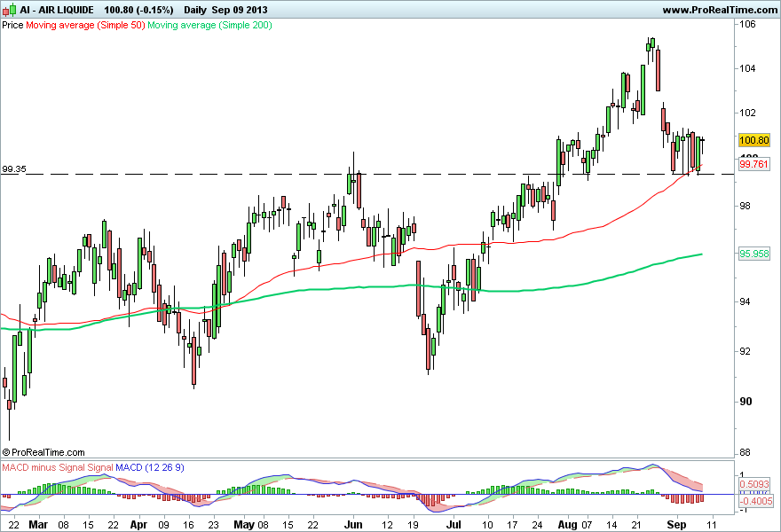
Task: Click the Mar label on time axis
Action: tap(38, 525)
